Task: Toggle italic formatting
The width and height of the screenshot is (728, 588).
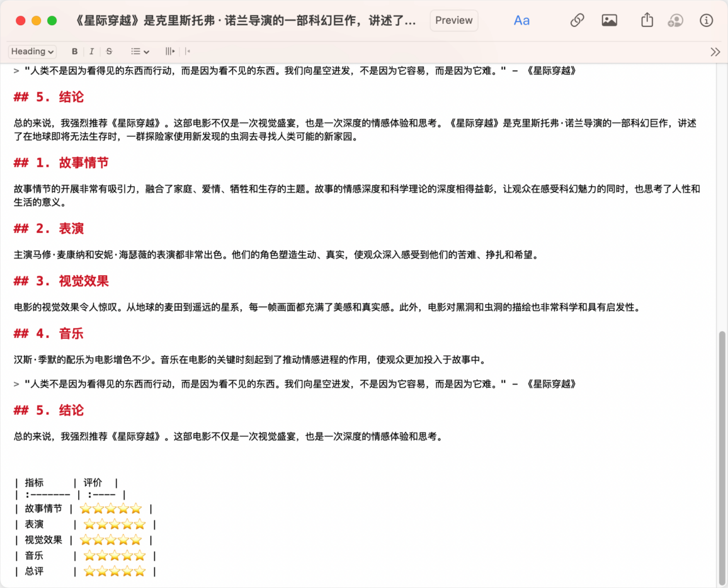Action: [x=91, y=52]
